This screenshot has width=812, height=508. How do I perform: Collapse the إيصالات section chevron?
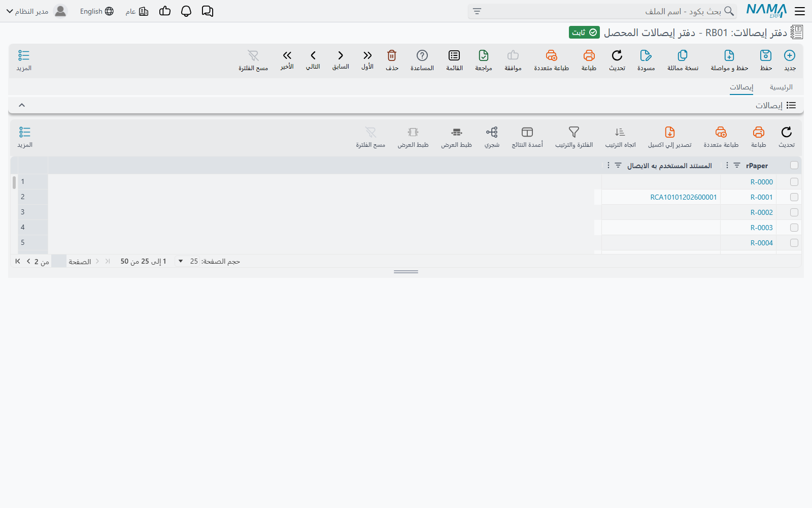22,105
